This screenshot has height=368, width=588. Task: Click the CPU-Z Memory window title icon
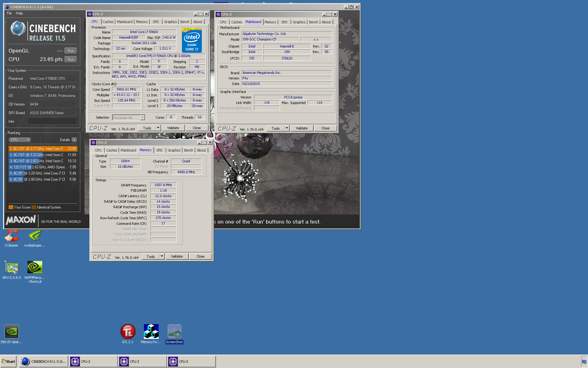93,143
